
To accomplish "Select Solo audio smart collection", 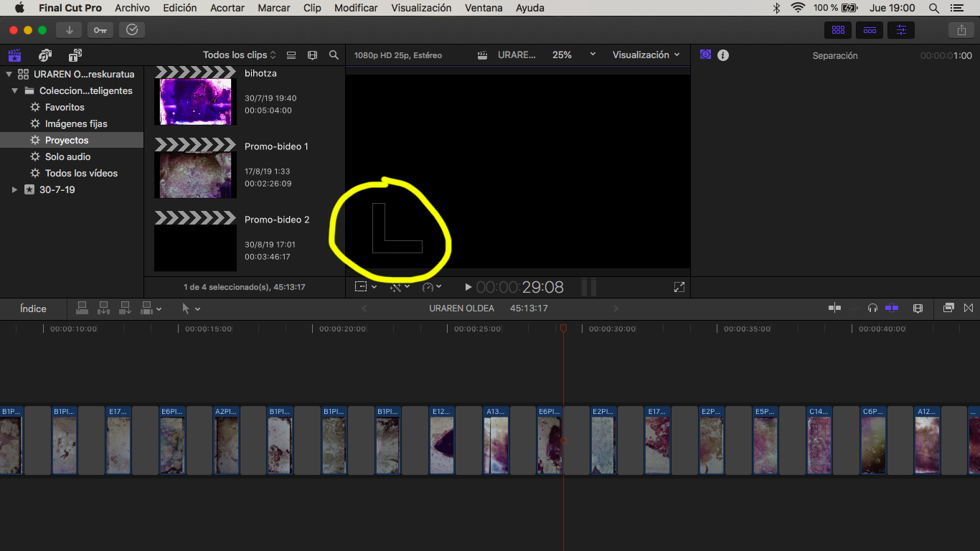I will (67, 156).
